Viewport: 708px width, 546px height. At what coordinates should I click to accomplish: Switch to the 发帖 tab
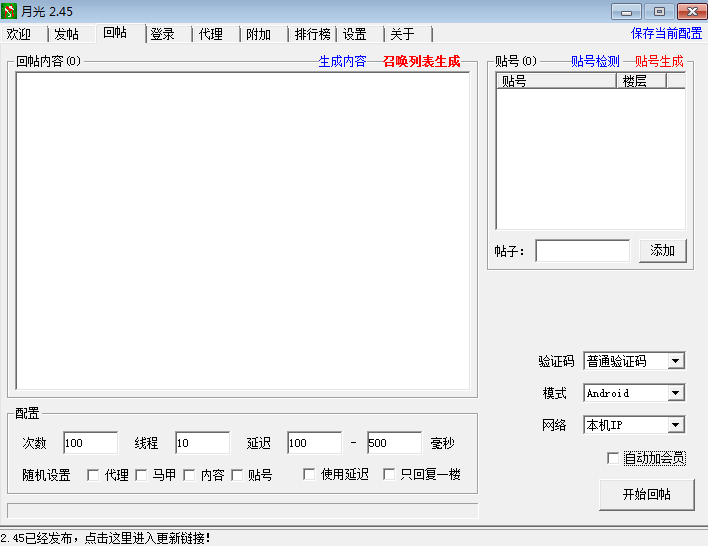(x=66, y=34)
